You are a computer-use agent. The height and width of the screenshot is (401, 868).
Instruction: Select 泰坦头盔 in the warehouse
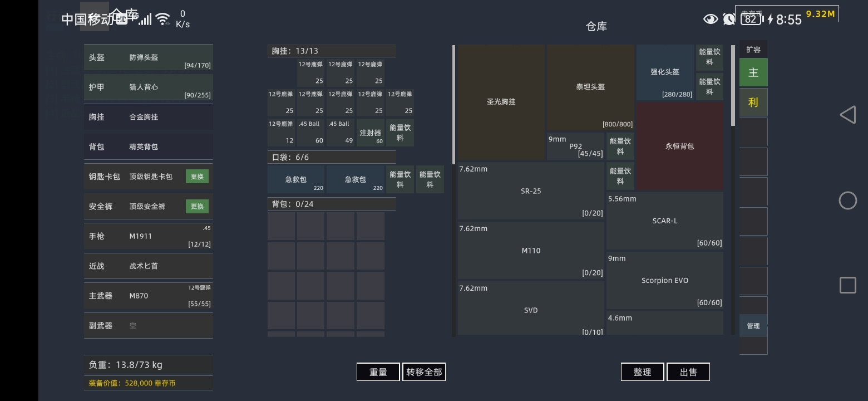pyautogui.click(x=590, y=87)
